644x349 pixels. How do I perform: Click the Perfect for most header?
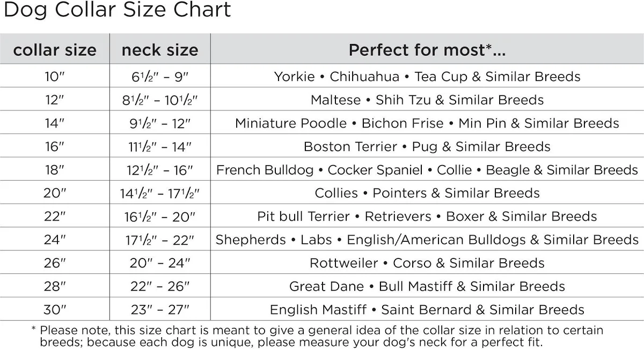click(x=427, y=50)
